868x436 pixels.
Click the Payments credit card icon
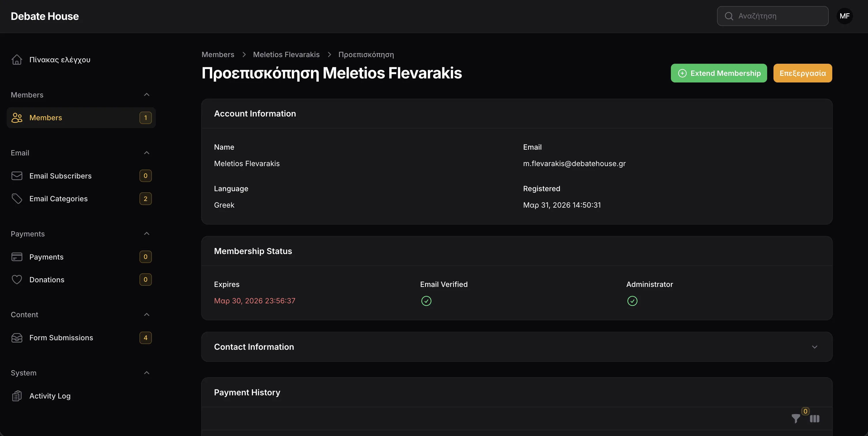point(16,257)
